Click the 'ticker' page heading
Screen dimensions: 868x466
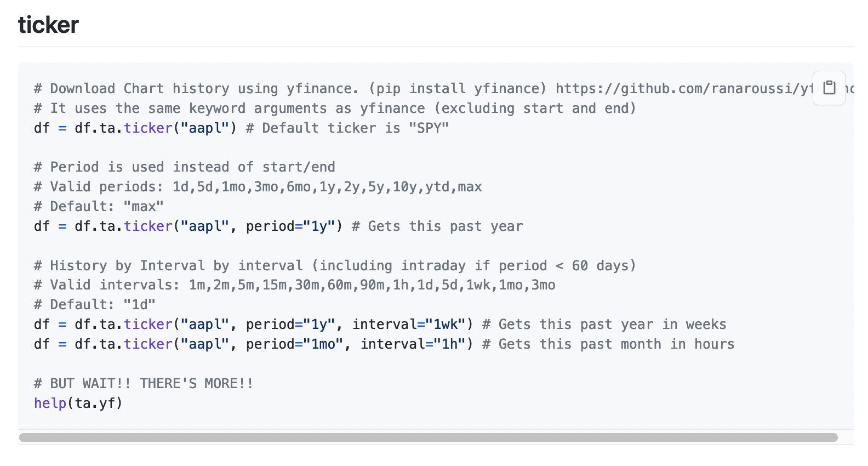pyautogui.click(x=48, y=24)
